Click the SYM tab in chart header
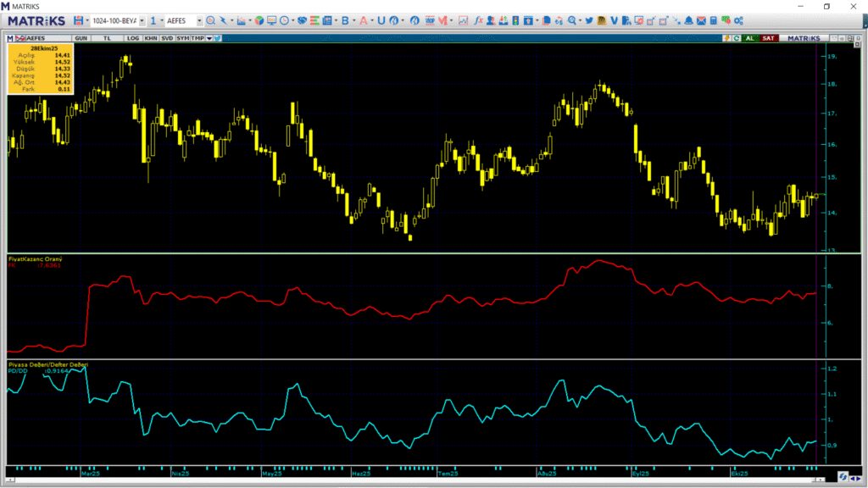Image resolution: width=868 pixels, height=488 pixels. click(183, 38)
